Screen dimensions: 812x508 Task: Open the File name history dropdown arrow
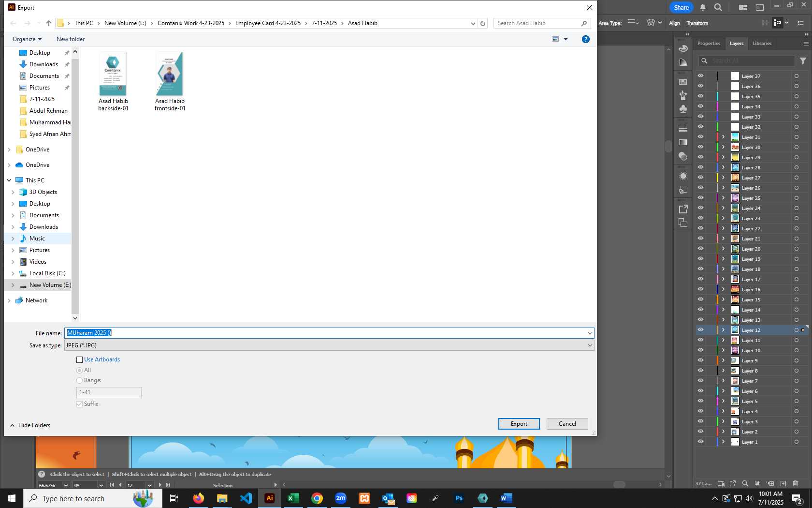tap(590, 333)
